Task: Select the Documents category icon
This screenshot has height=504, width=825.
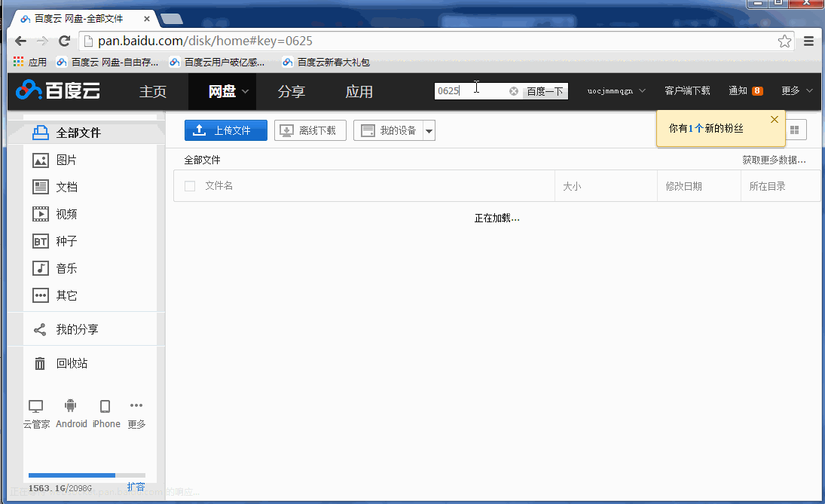Action: pos(41,187)
